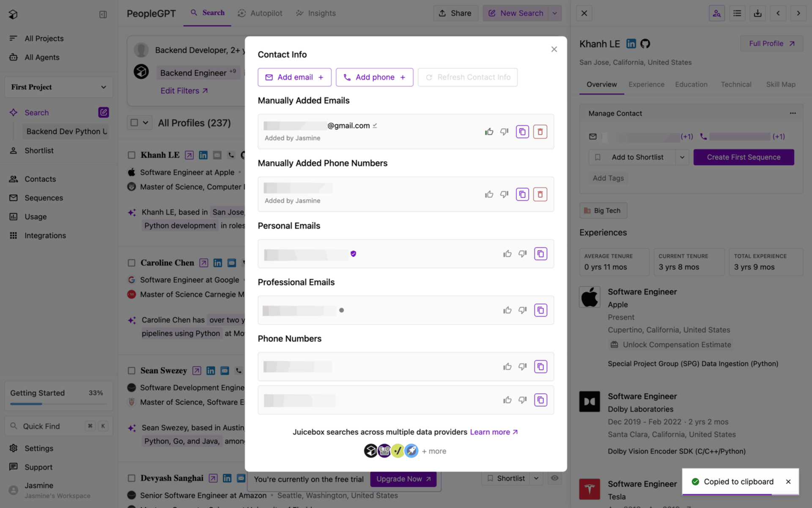Viewport: 812px width, 508px height.
Task: Check the Devyash Sanghai profile checkbox
Action: pyautogui.click(x=132, y=478)
